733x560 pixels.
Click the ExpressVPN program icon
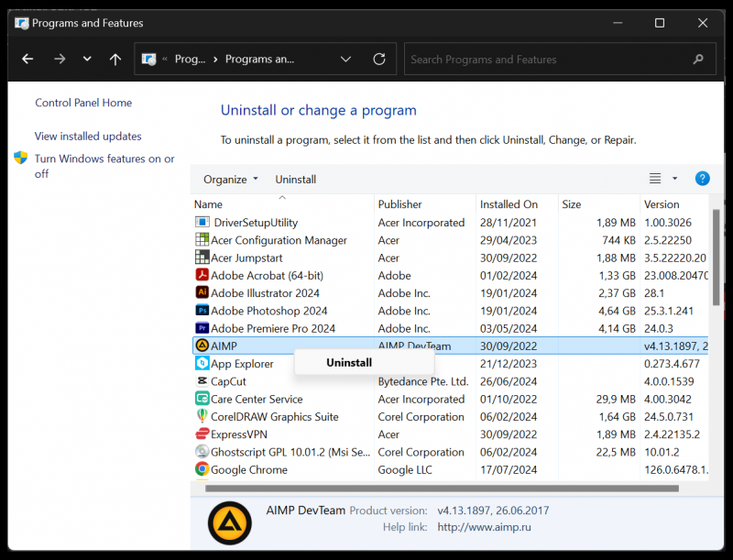202,434
